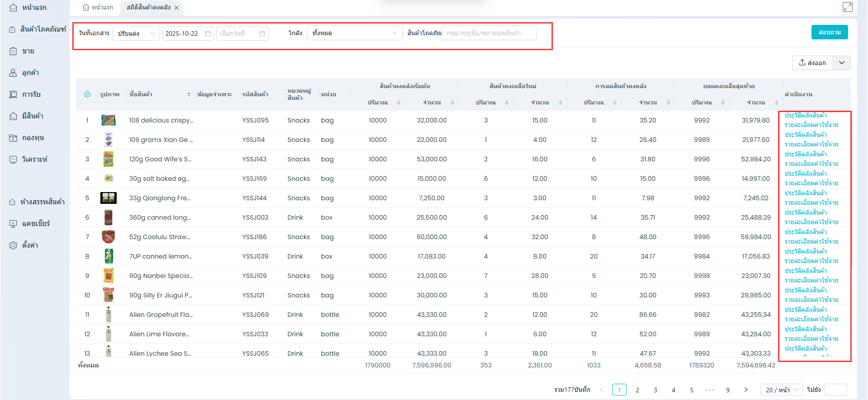This screenshot has height=400, width=868.
Task: Open the กองทุน sidebar section
Action: 33,138
